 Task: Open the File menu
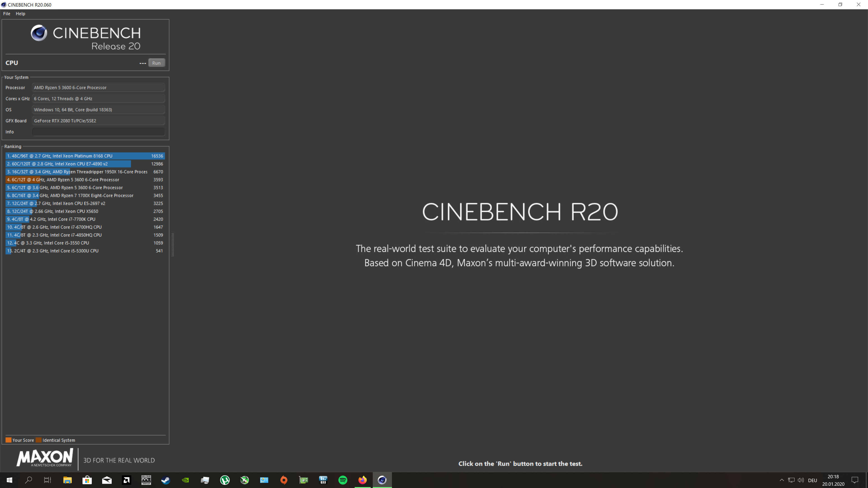pyautogui.click(x=6, y=14)
